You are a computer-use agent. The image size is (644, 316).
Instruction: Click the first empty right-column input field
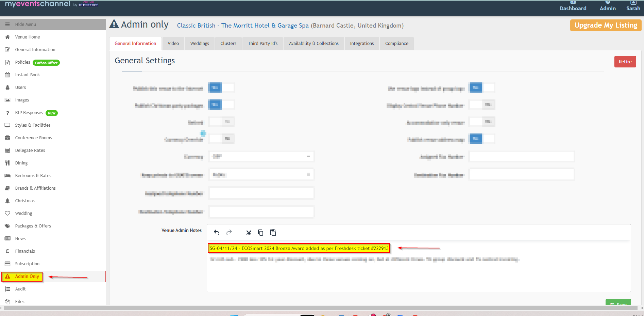pyautogui.click(x=522, y=156)
